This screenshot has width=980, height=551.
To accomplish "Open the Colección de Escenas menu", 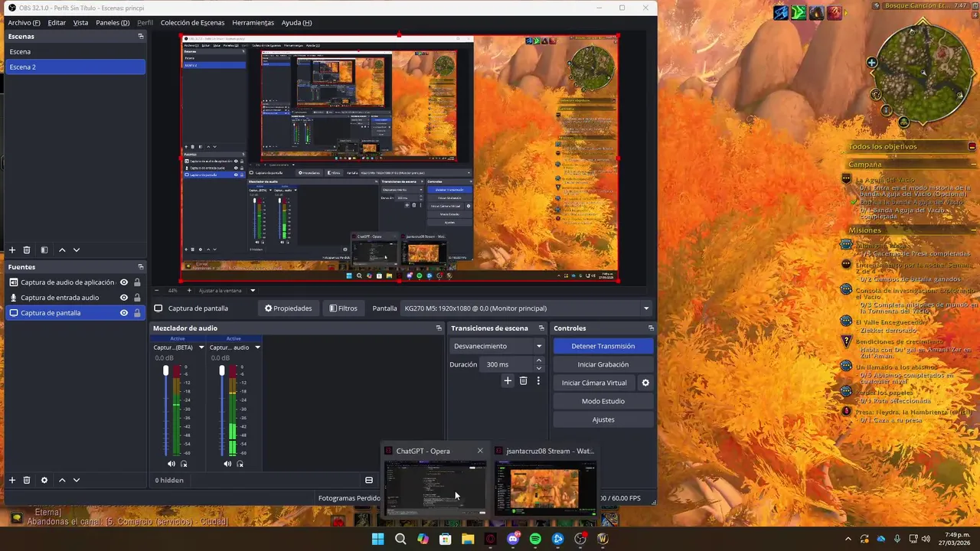I will click(192, 22).
